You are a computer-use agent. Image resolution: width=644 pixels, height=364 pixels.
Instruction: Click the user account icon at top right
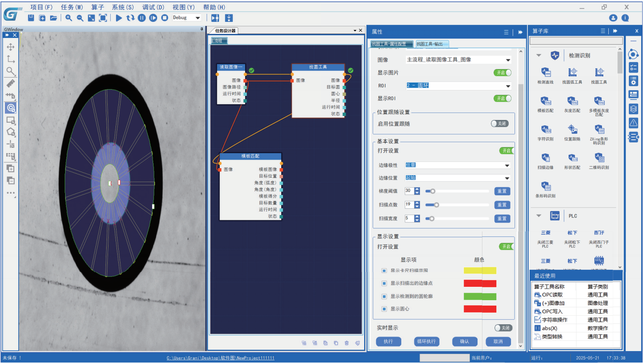pyautogui.click(x=613, y=18)
